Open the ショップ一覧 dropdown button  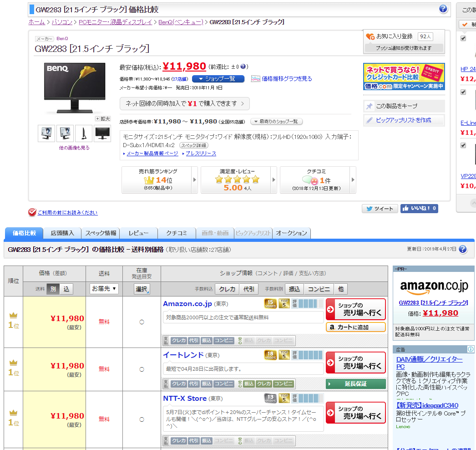218,79
